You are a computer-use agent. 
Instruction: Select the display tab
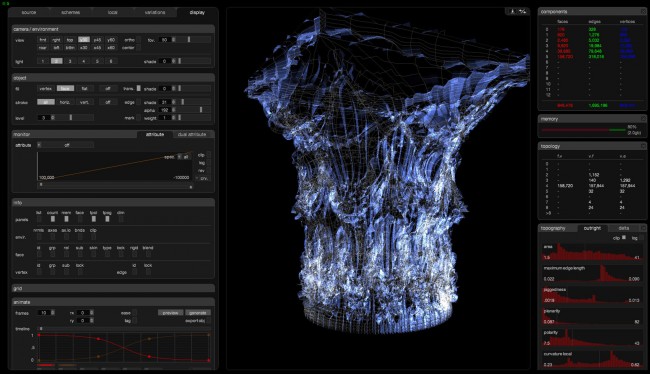(x=197, y=12)
